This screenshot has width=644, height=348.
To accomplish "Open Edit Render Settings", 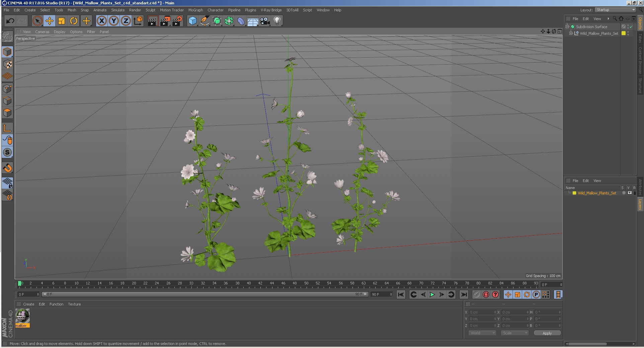I will tap(177, 21).
